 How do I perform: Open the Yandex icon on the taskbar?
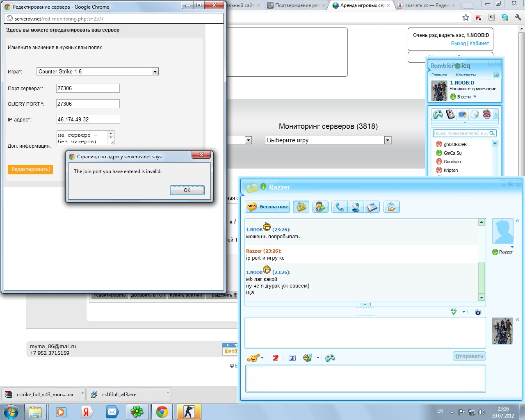87,412
